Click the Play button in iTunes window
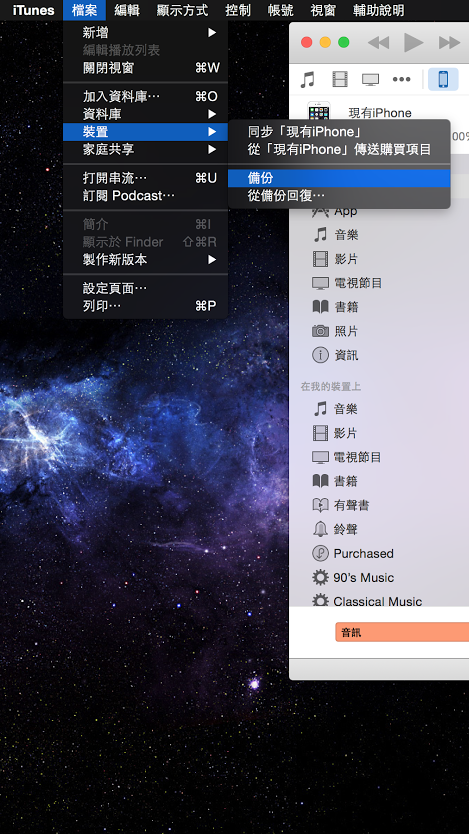Image resolution: width=469 pixels, height=834 pixels. (x=413, y=42)
